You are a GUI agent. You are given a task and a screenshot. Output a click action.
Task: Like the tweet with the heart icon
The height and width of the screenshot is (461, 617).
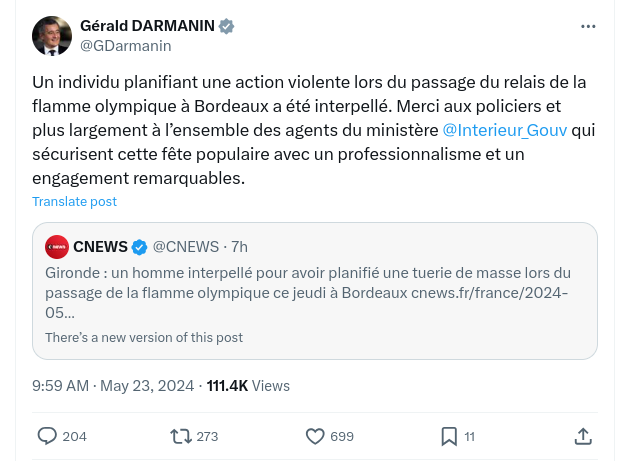click(x=315, y=436)
